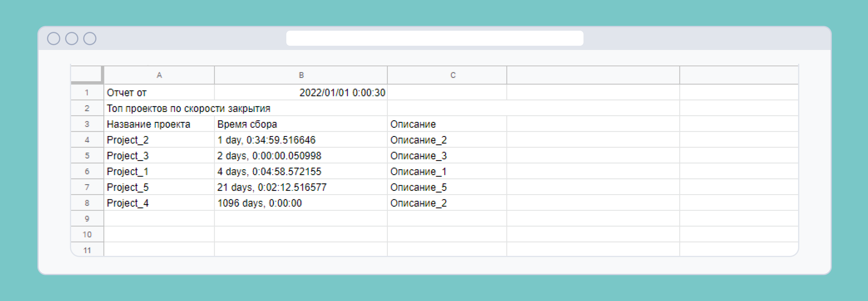Select row 1 header
The image size is (868, 301).
click(x=87, y=92)
